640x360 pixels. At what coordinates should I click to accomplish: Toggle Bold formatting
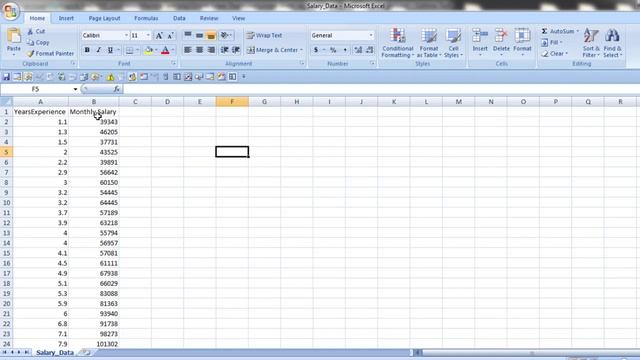[x=87, y=50]
